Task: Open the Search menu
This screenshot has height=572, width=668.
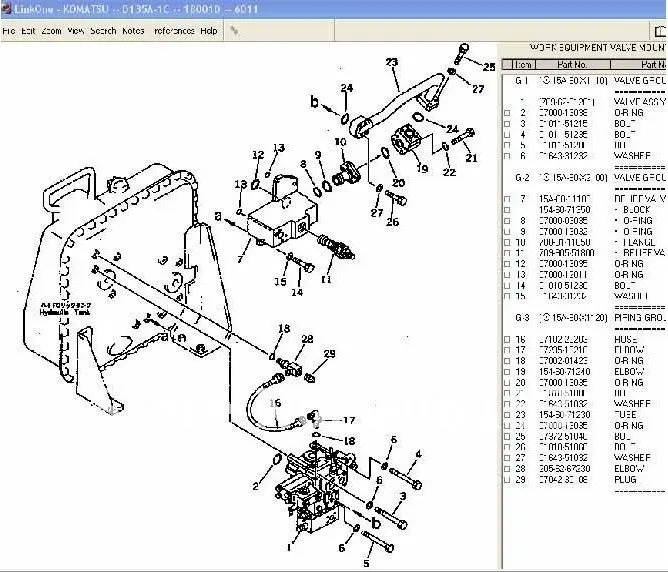Action: point(103,31)
